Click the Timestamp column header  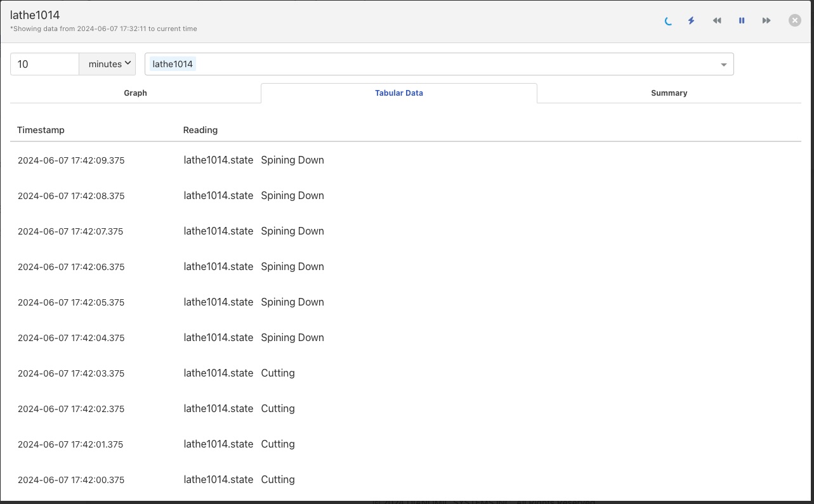tap(41, 130)
